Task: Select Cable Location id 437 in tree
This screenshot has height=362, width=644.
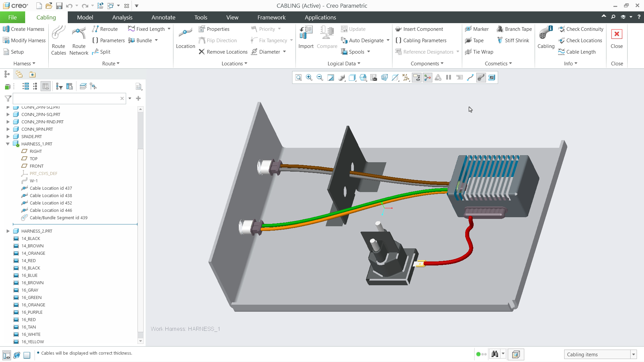Action: (x=51, y=188)
